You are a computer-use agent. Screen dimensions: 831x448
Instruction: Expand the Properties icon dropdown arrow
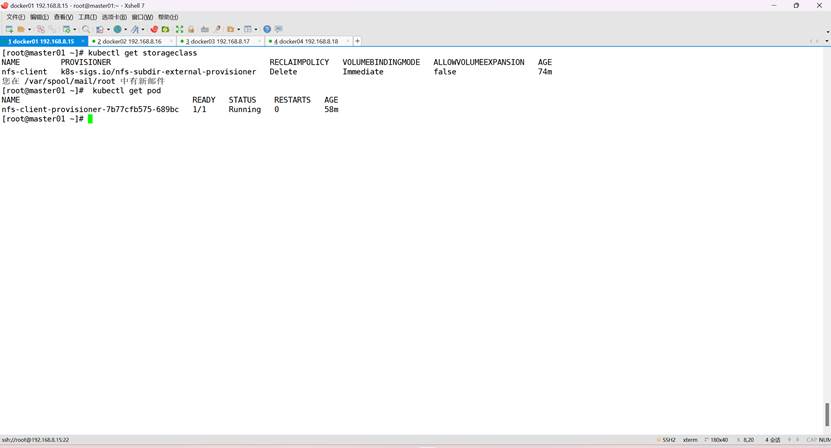[x=75, y=29]
